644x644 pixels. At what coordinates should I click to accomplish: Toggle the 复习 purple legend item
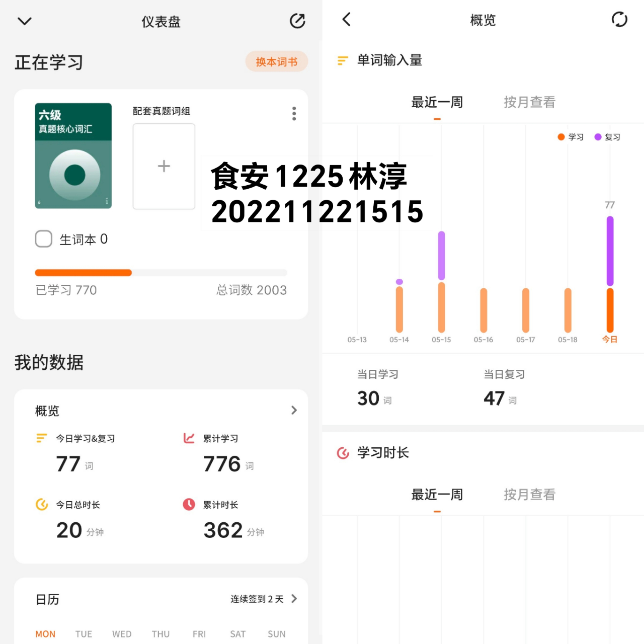pos(607,137)
